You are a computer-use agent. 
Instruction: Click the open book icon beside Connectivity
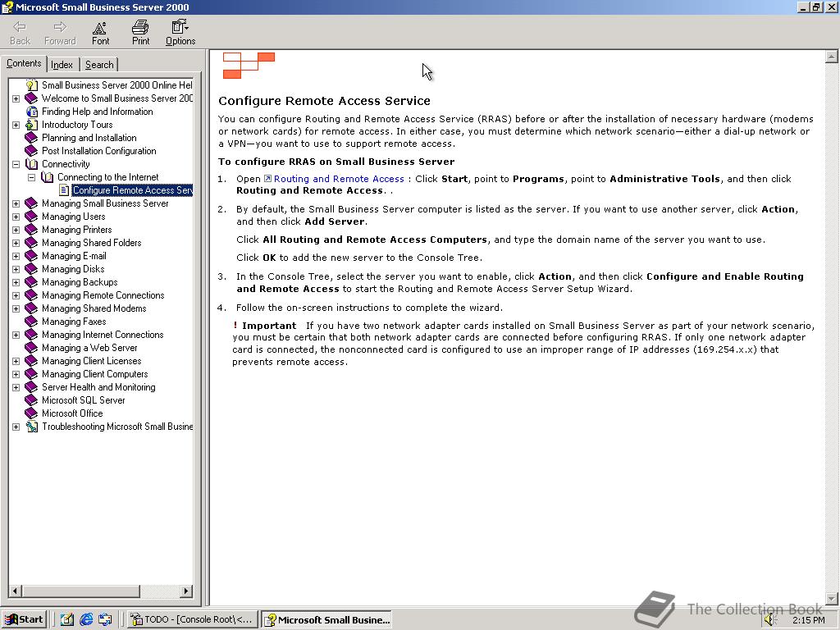click(32, 164)
